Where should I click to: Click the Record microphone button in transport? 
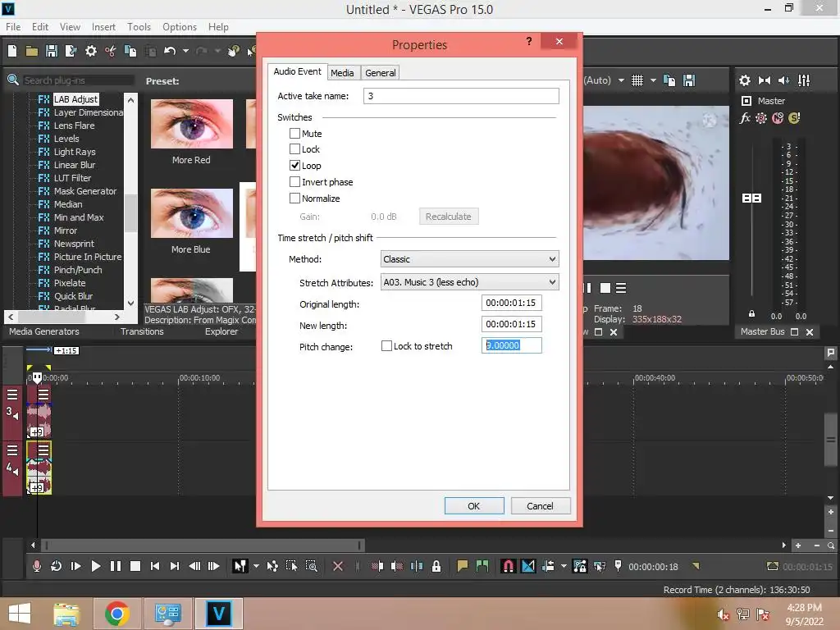(36, 566)
